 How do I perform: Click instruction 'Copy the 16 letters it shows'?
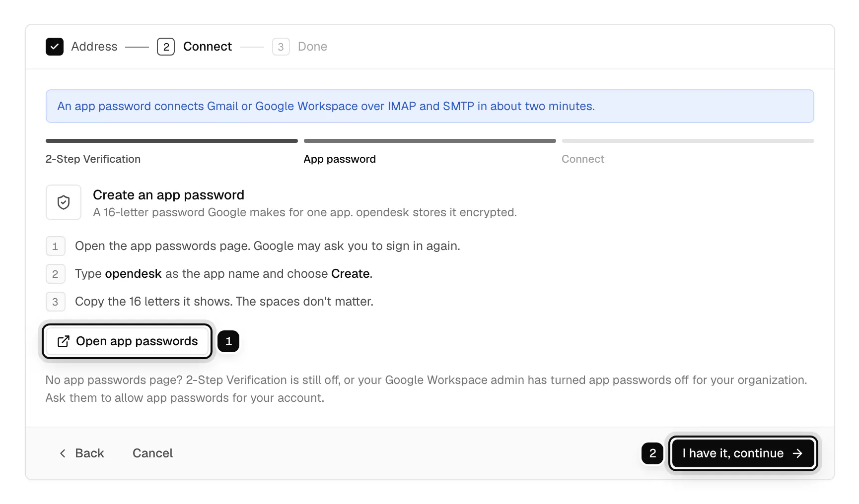[x=224, y=302]
